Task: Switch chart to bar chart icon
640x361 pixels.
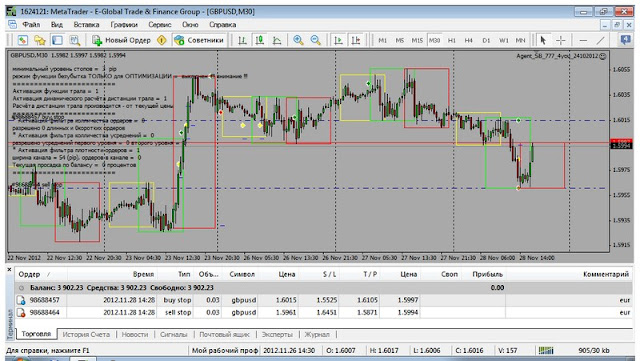Action: tap(242, 40)
